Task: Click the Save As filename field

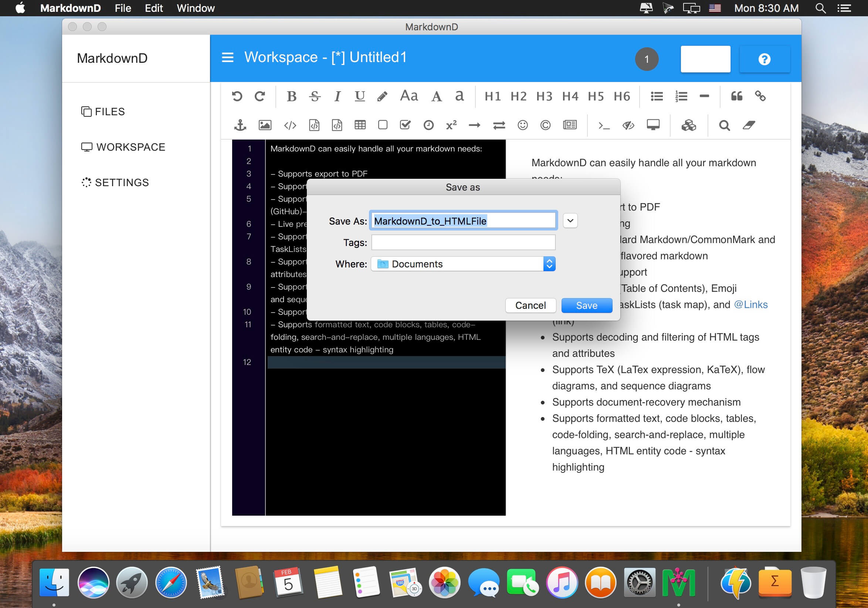Action: click(x=463, y=221)
